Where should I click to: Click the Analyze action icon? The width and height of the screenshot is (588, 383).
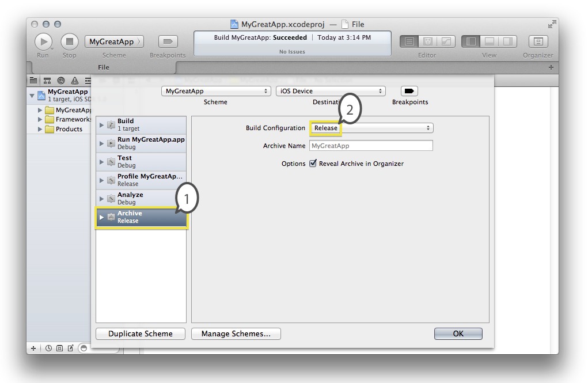[111, 199]
